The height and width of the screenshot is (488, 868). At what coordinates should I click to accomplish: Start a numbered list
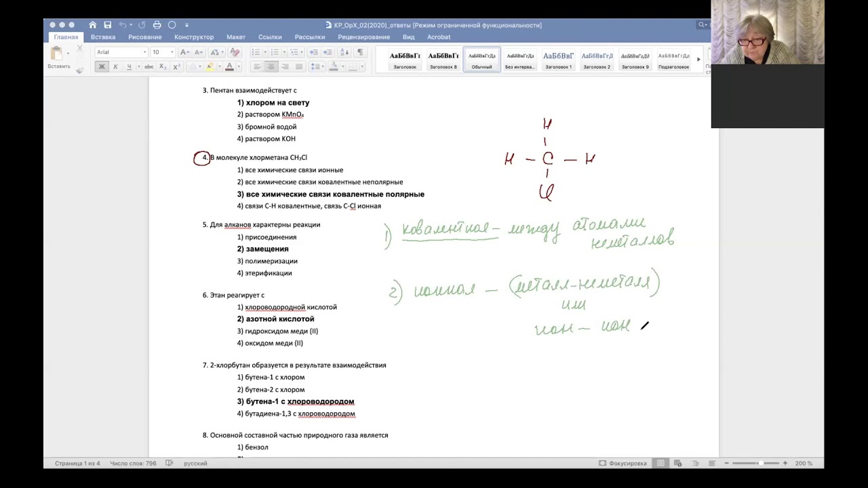click(x=275, y=52)
